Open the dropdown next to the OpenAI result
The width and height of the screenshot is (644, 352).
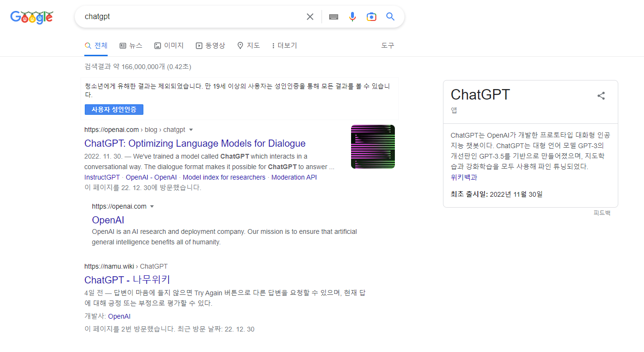coord(152,206)
